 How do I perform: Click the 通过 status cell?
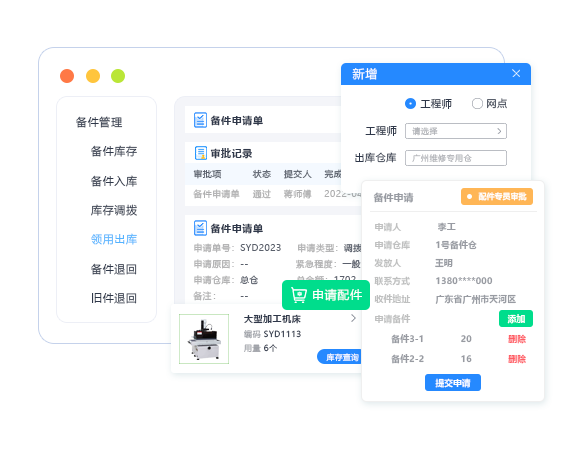tap(262, 194)
